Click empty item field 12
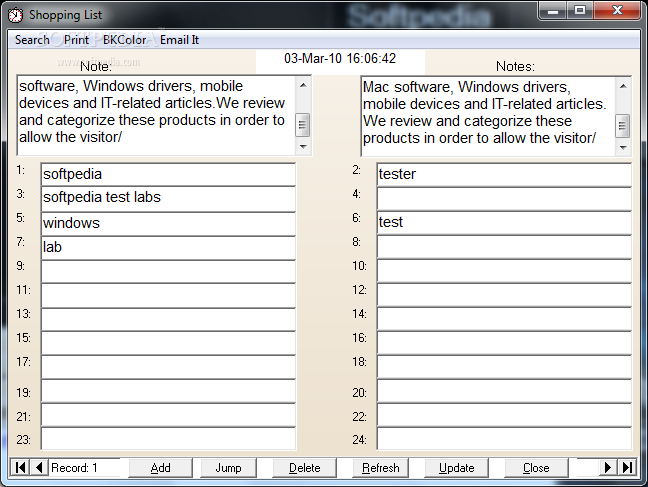This screenshot has height=487, width=648. tap(504, 295)
